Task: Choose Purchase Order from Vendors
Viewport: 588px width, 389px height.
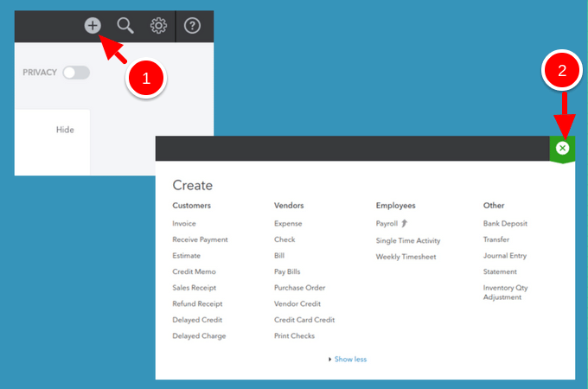Action: 299,288
